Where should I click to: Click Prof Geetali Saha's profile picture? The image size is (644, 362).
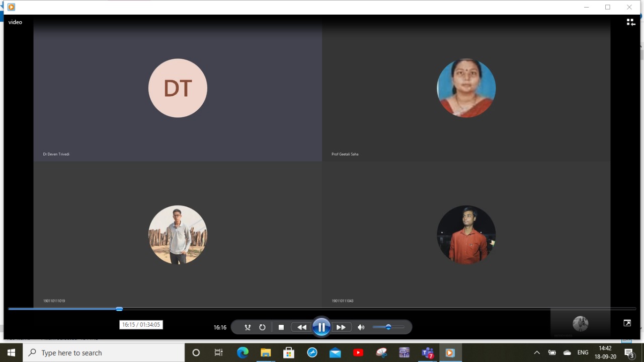coord(466,88)
